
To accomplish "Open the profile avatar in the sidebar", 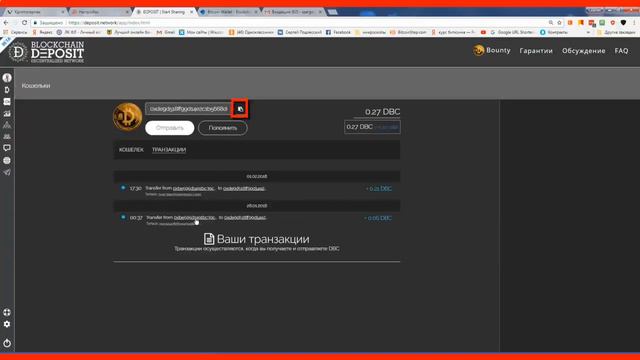I will 7,78.
